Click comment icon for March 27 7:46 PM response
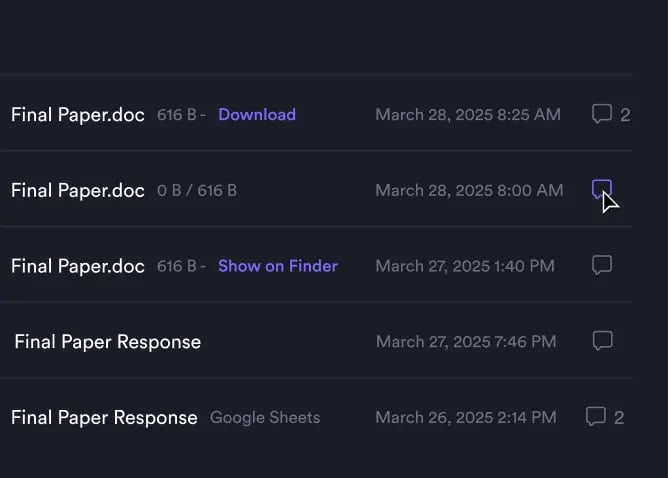The width and height of the screenshot is (668, 478). [602, 341]
